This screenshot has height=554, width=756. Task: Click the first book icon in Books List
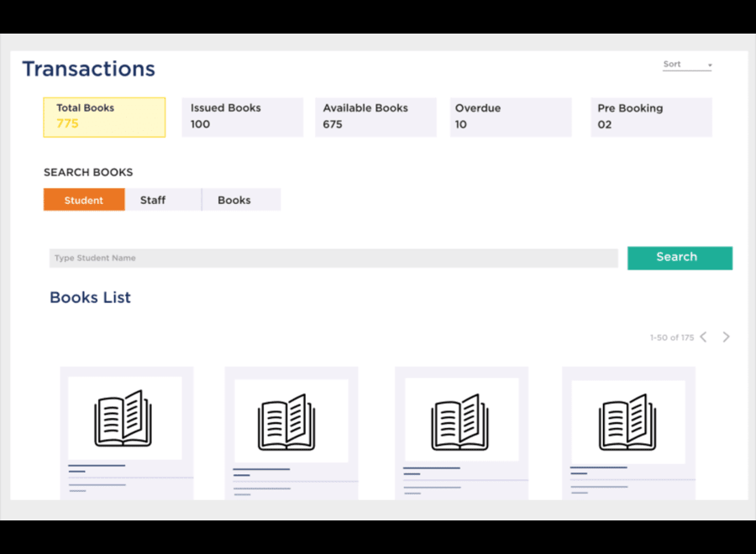tap(123, 418)
